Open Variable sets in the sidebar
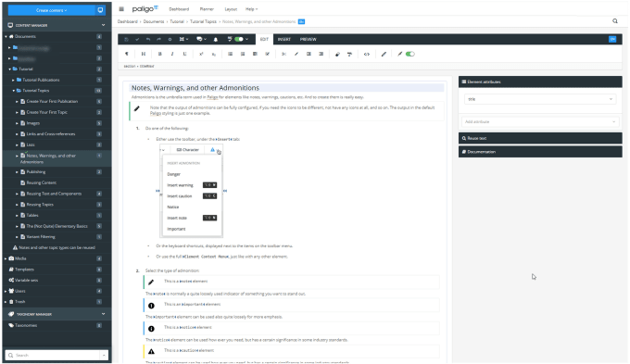The height and width of the screenshot is (364, 630). pos(26,281)
